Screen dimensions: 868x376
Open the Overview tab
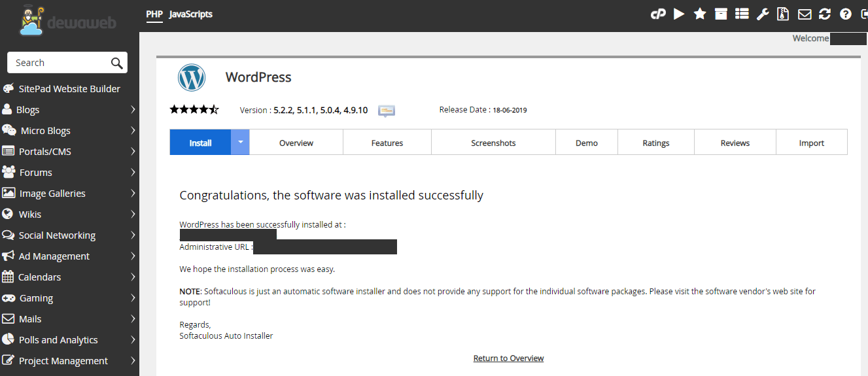296,143
